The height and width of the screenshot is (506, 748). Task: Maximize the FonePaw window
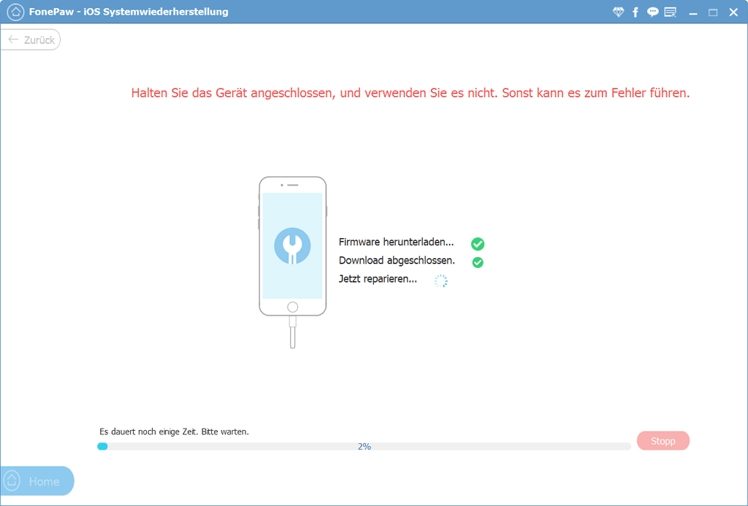pos(713,12)
